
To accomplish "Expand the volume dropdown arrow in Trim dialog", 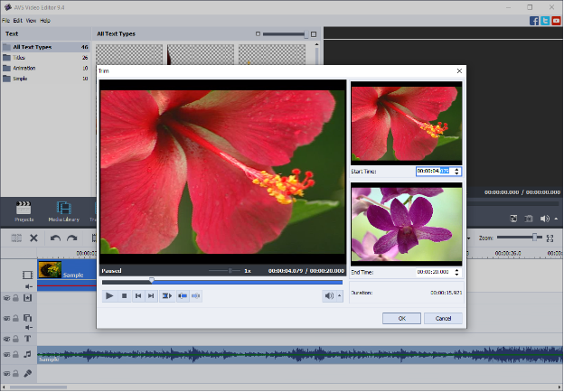I will point(339,295).
